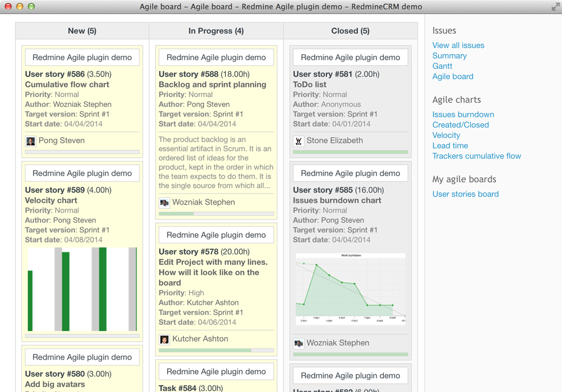Click Stone Elizabeth's avatar on story #581
The width and height of the screenshot is (562, 392).
point(299,141)
